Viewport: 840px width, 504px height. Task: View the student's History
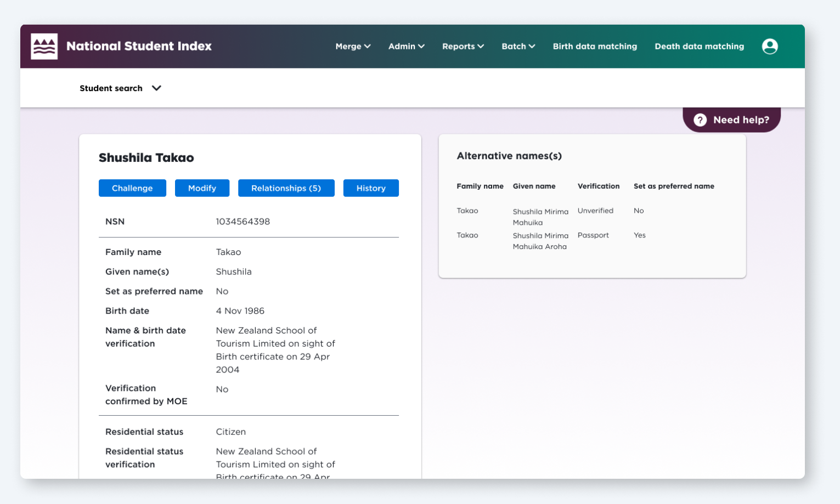click(371, 188)
